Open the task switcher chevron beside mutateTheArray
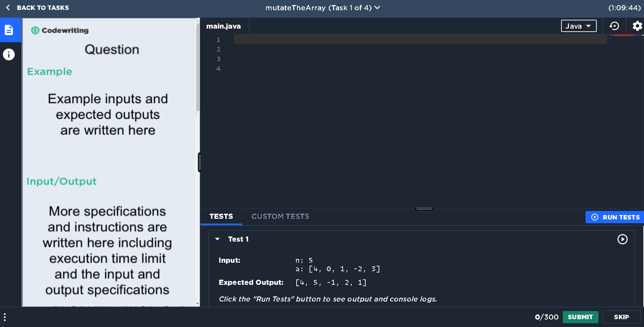 coord(377,7)
